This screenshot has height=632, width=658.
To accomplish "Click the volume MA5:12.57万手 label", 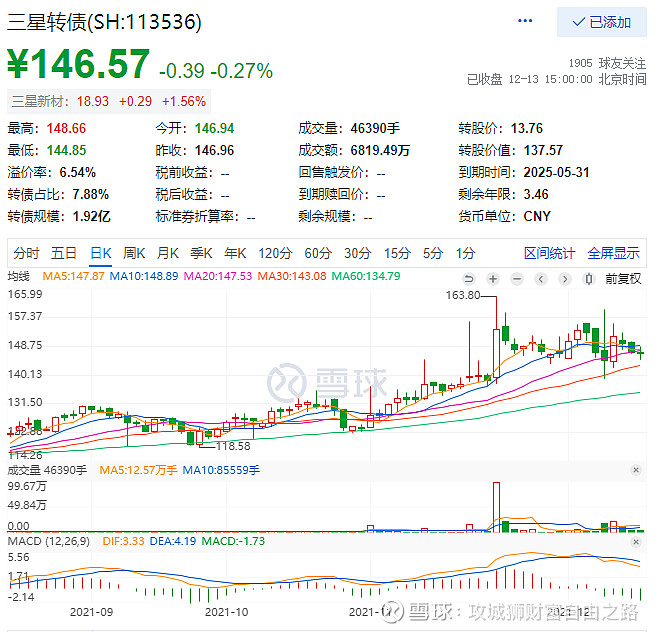I will click(x=138, y=470).
